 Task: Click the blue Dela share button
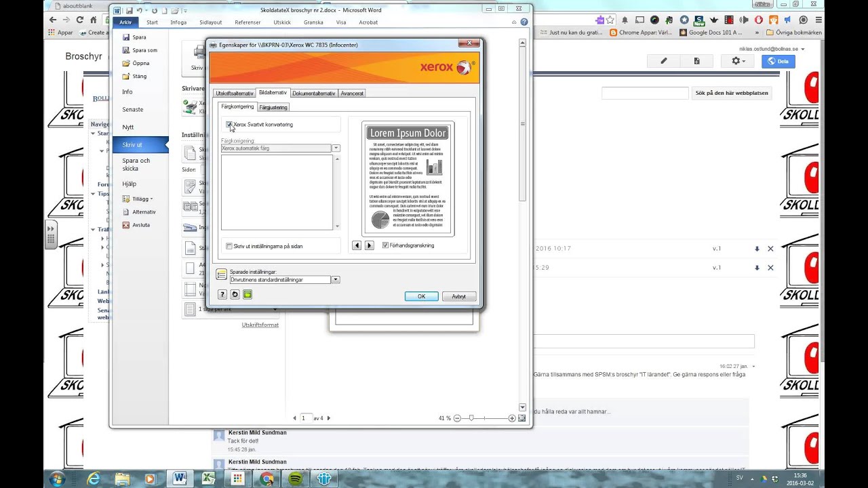(x=778, y=61)
